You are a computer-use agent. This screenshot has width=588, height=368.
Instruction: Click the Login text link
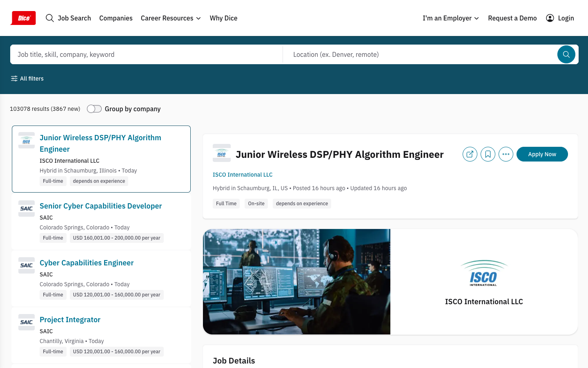coord(566,18)
